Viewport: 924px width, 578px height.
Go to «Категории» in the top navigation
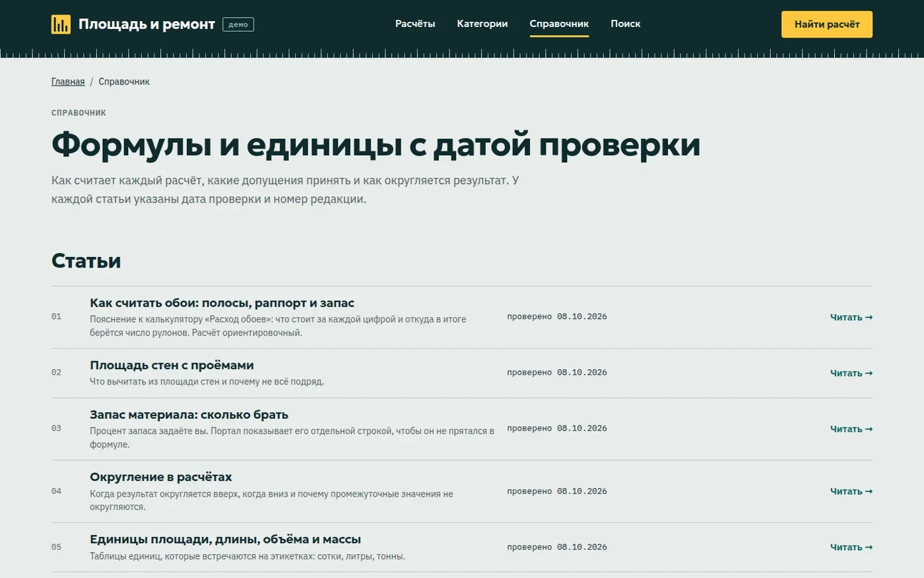[482, 24]
